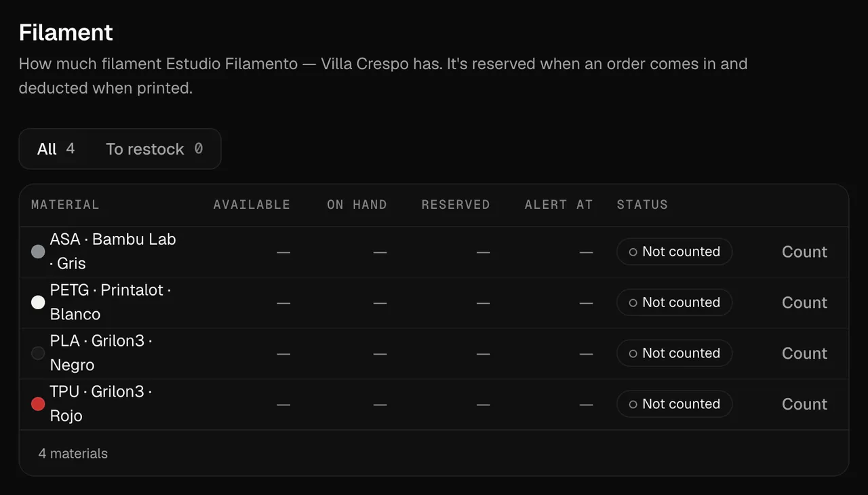Image resolution: width=868 pixels, height=495 pixels.
Task: Select the TPU · Grilon3 · Rojo material name
Action: (101, 404)
